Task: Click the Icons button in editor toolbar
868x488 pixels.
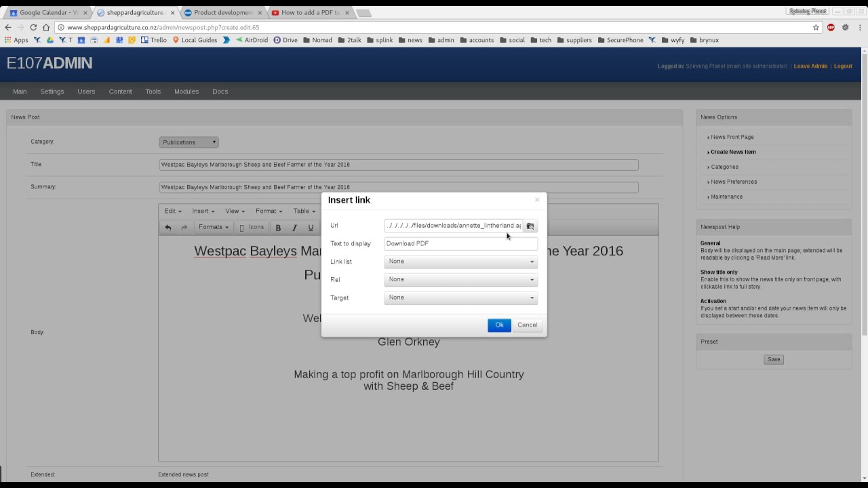Action: click(252, 228)
